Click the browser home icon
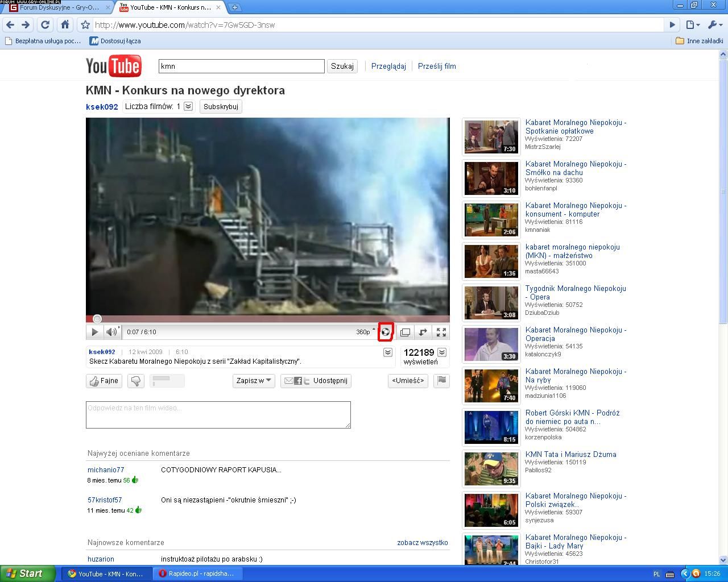Image resolution: width=728 pixels, height=582 pixels. coord(65,24)
